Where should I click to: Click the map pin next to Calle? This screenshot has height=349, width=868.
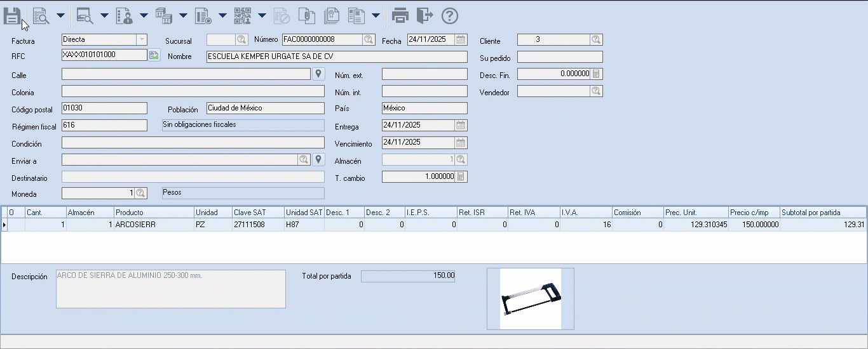click(x=319, y=74)
